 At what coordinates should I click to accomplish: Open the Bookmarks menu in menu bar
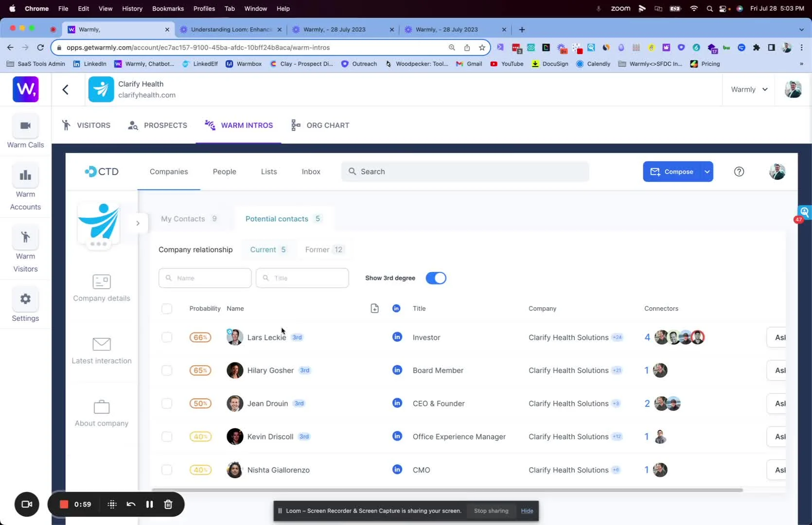point(168,8)
